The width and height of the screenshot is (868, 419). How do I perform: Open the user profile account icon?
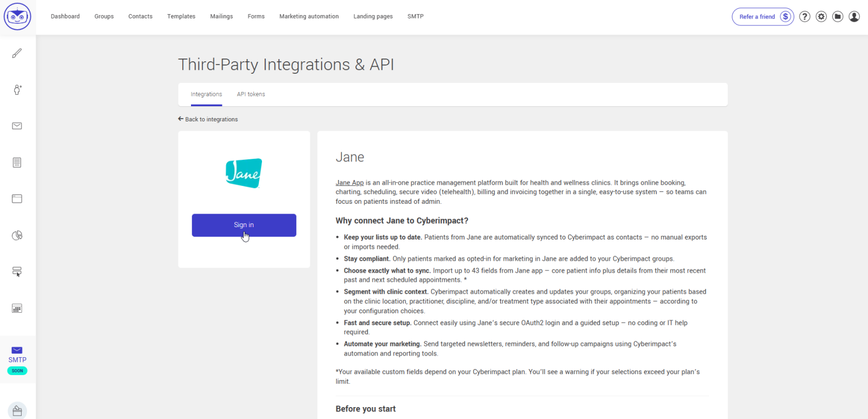(x=854, y=17)
